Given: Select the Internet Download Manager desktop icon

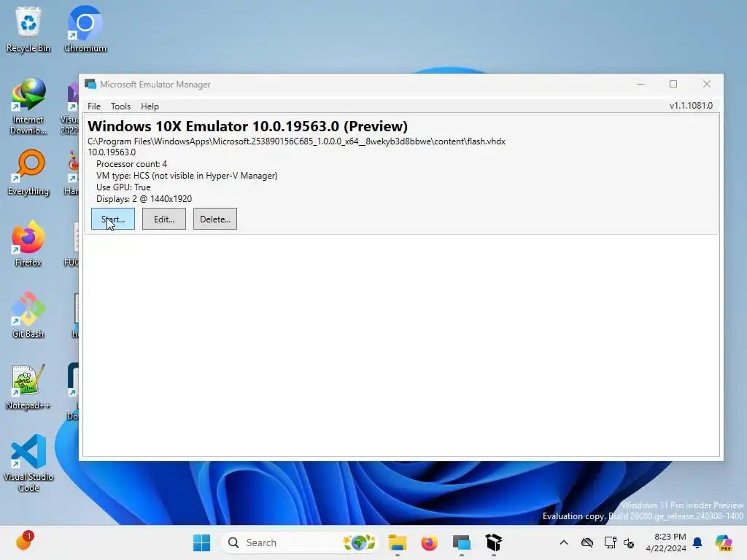Looking at the screenshot, I should point(28,107).
